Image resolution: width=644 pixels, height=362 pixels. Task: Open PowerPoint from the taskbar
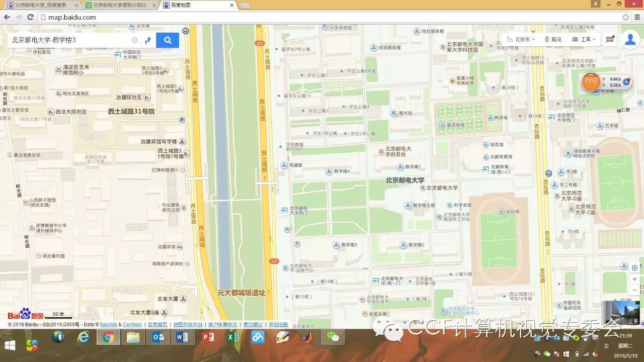tap(207, 338)
